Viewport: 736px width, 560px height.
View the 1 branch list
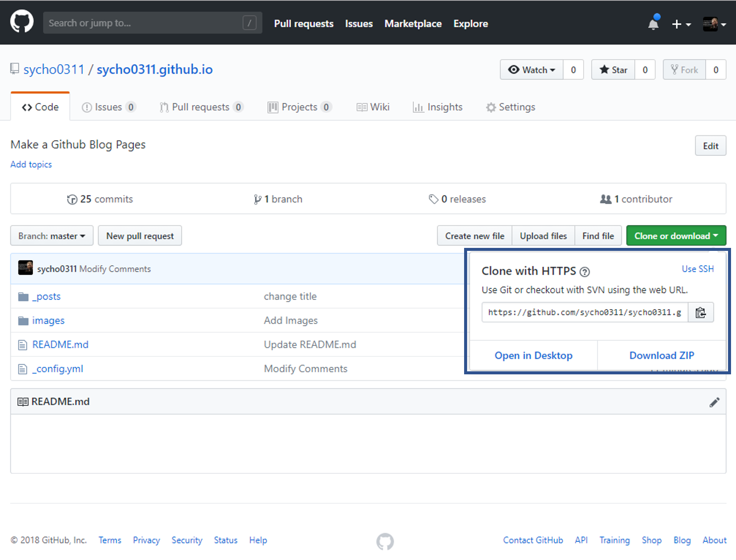(x=278, y=199)
